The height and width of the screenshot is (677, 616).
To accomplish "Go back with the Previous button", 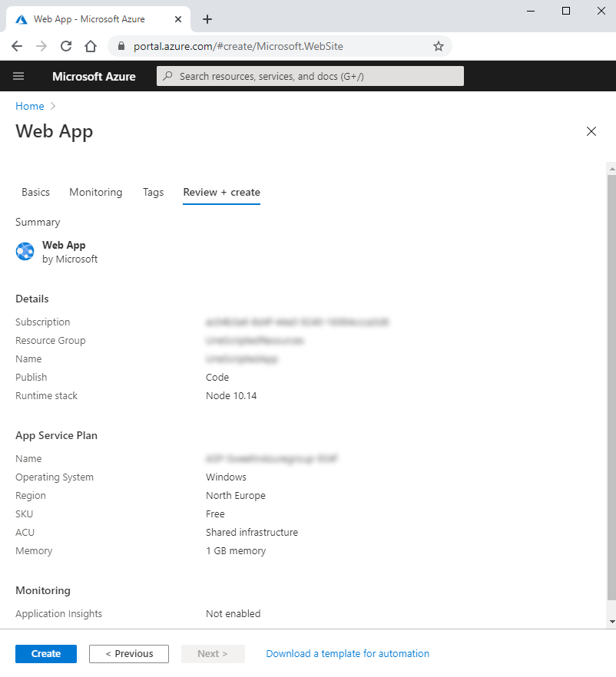I will [x=129, y=654].
